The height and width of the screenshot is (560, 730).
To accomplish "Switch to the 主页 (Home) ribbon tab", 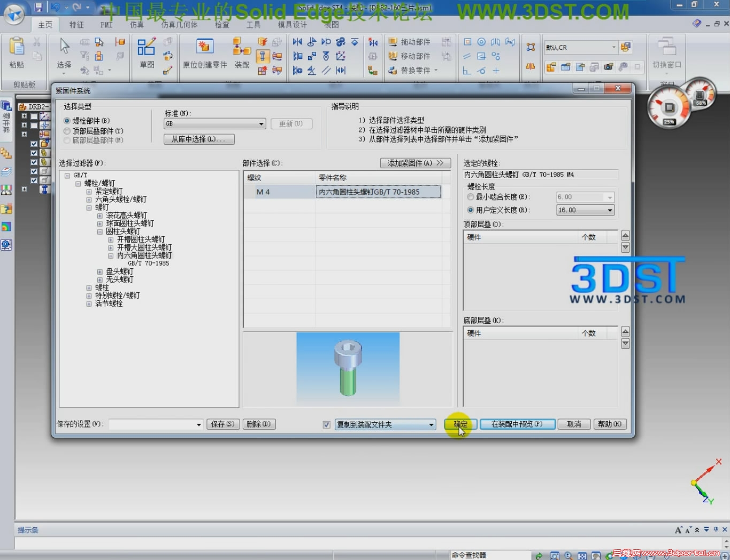I will click(x=45, y=25).
